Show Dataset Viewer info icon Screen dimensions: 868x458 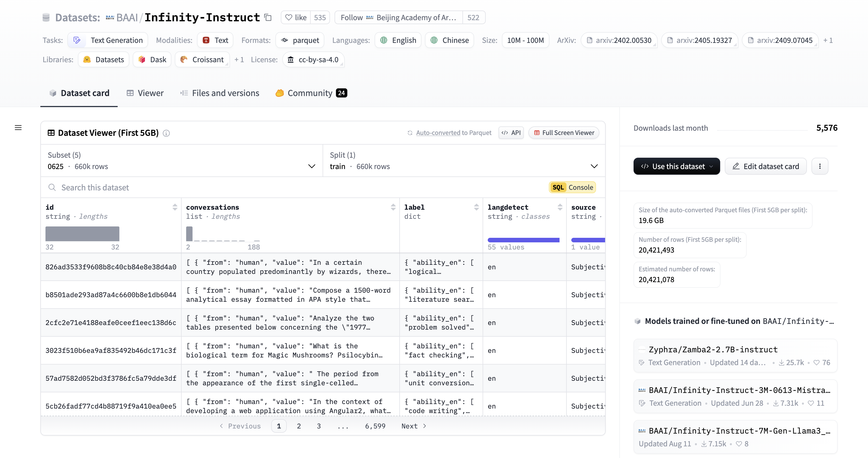point(166,133)
